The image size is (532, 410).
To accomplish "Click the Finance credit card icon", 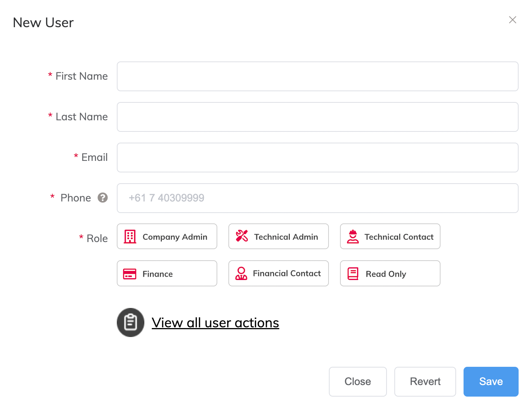I will [129, 273].
